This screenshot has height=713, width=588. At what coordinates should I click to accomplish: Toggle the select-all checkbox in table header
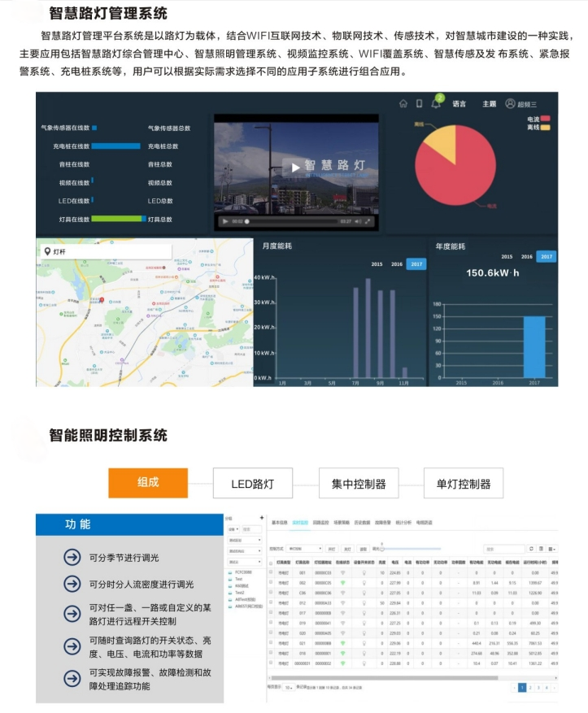tap(271, 563)
